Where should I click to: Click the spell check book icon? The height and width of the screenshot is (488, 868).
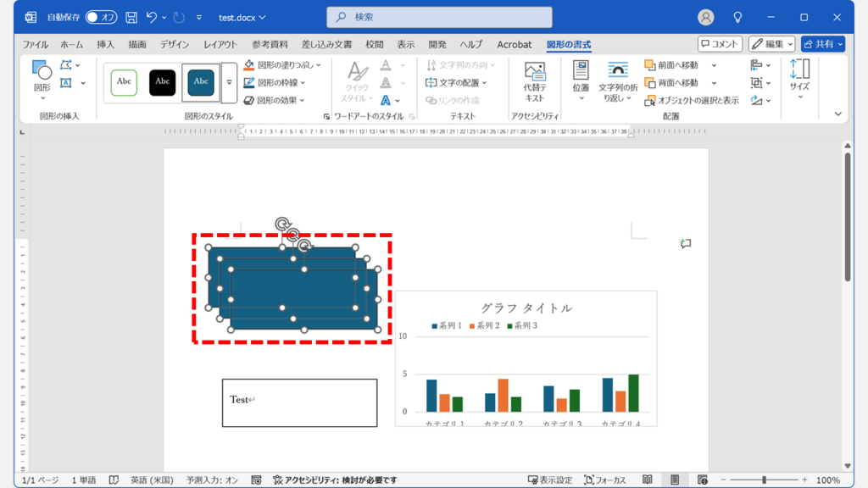114,480
